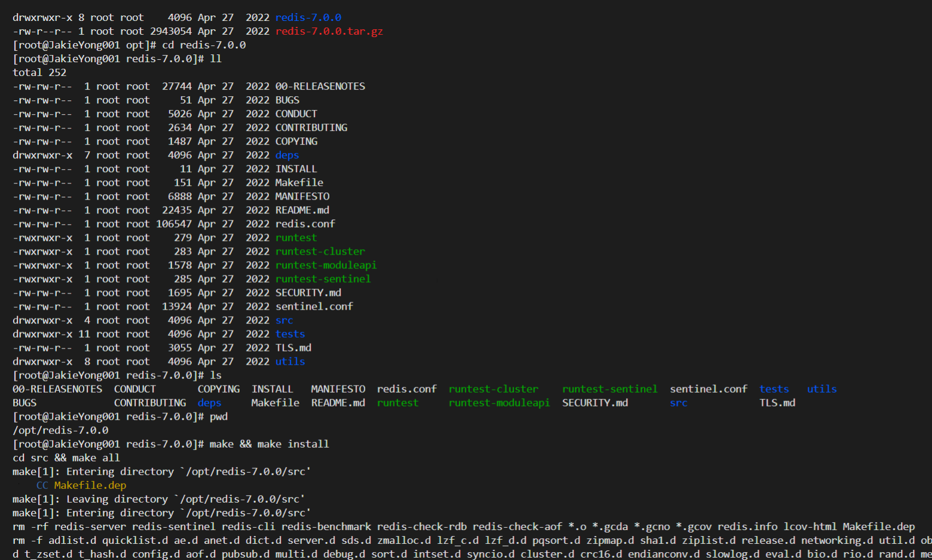Click SECURITY.md in the ls column output
Image resolution: width=932 pixels, height=560 pixels.
tap(595, 402)
